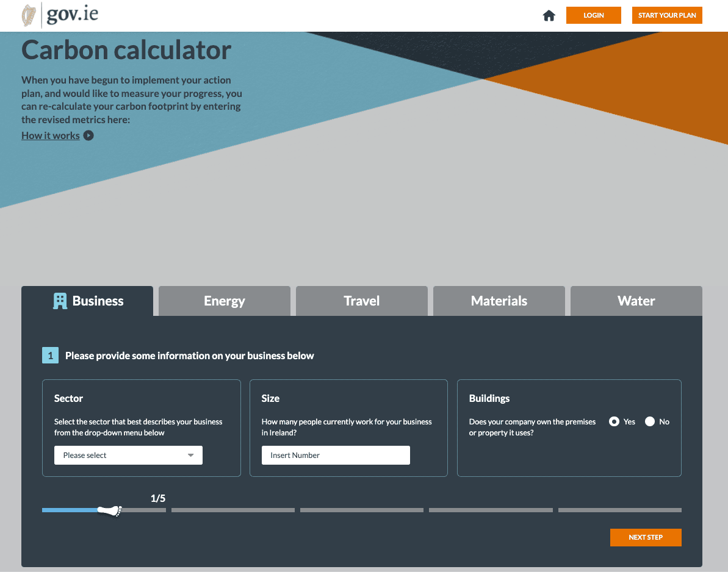Image resolution: width=728 pixels, height=572 pixels.
Task: Click the gov.ie harp logo
Action: click(x=28, y=15)
